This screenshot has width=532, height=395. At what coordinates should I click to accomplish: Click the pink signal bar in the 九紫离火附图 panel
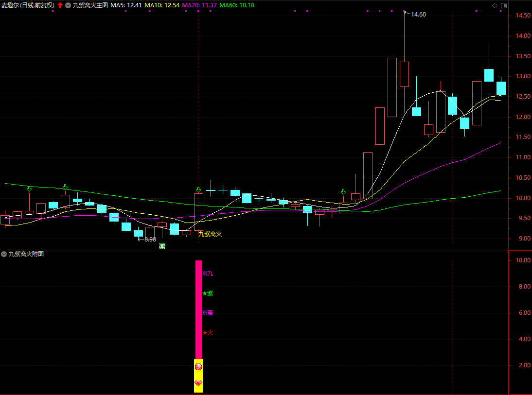coord(198,309)
